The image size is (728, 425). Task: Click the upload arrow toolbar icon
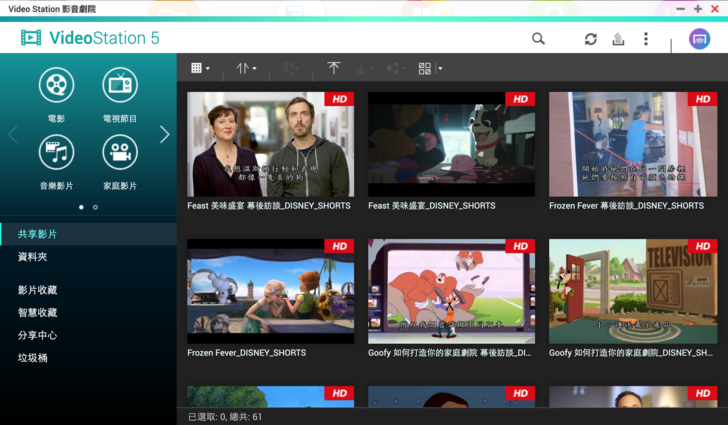[334, 68]
